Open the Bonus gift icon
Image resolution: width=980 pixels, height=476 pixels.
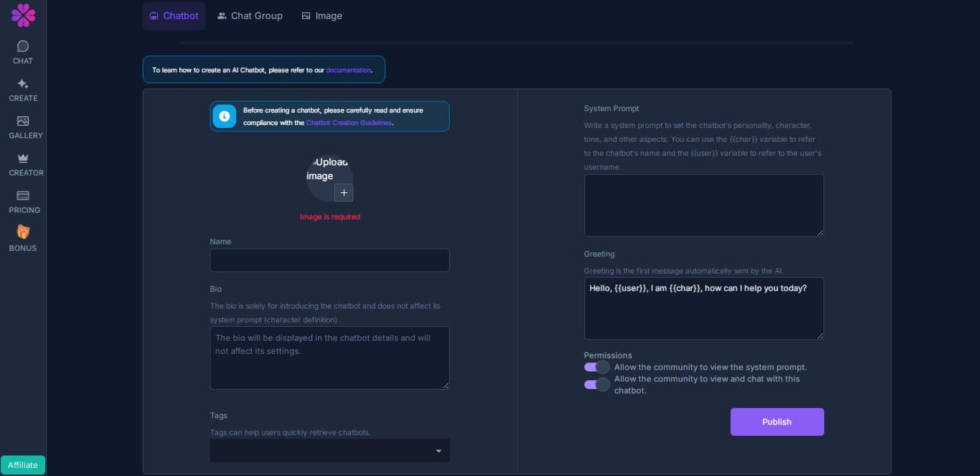[23, 232]
